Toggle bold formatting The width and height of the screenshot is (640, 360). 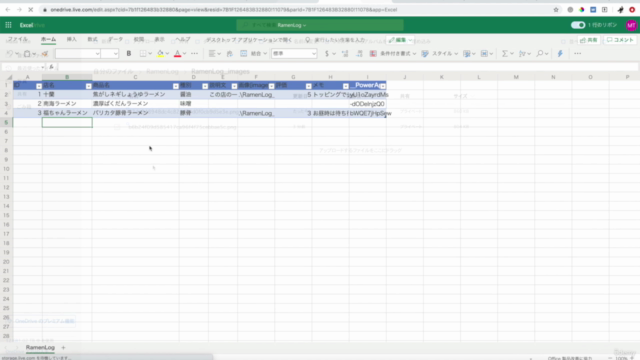tap(129, 53)
